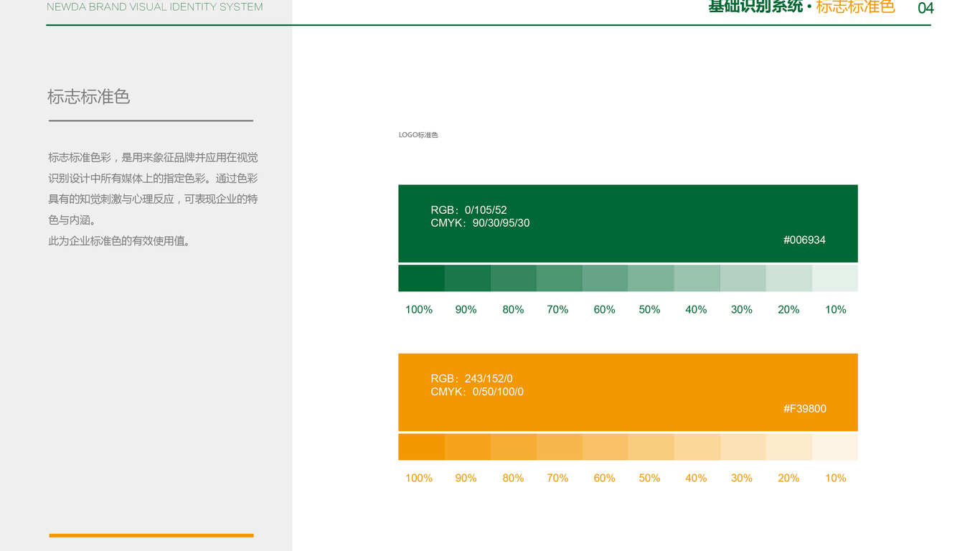Click the "LOGO标准色" caption

418,135
